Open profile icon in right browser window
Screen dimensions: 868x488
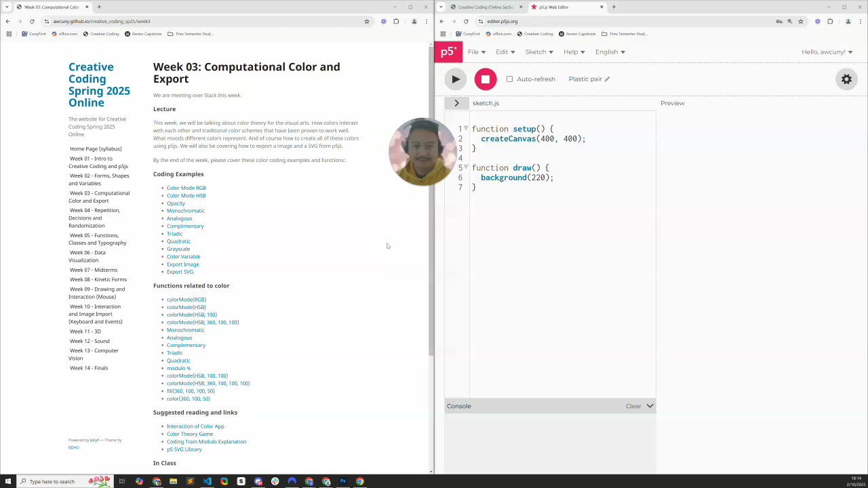coord(848,21)
